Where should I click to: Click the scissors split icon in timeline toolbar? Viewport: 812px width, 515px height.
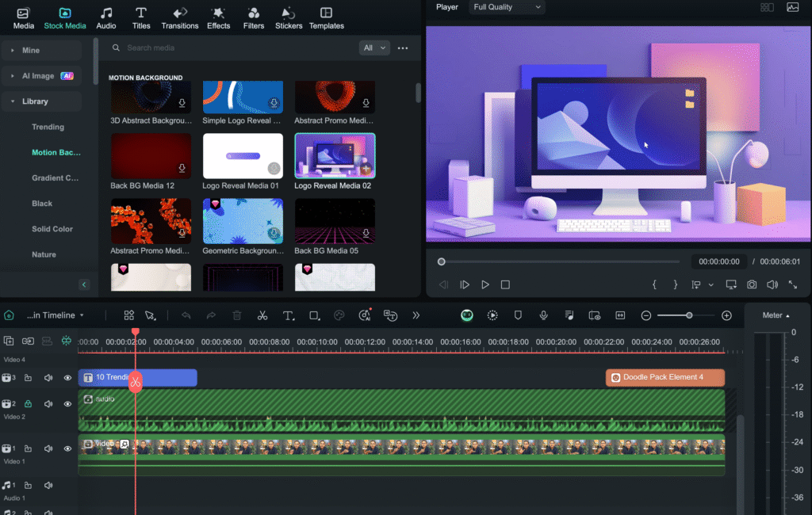[262, 315]
